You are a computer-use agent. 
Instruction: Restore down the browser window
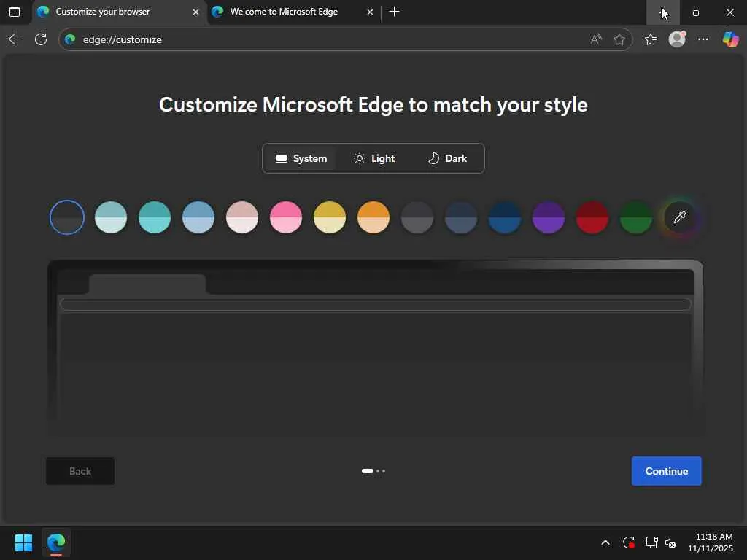tap(697, 12)
